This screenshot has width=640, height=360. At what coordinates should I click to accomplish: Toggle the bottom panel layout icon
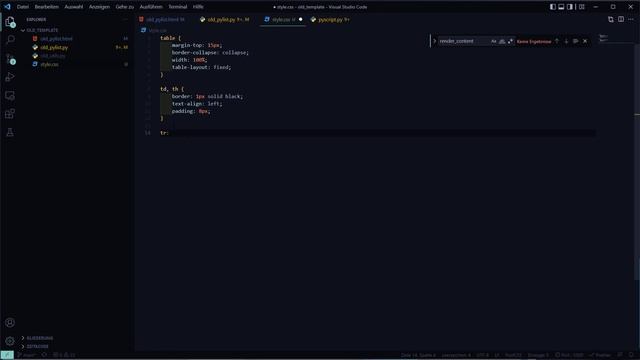pyautogui.click(x=561, y=7)
